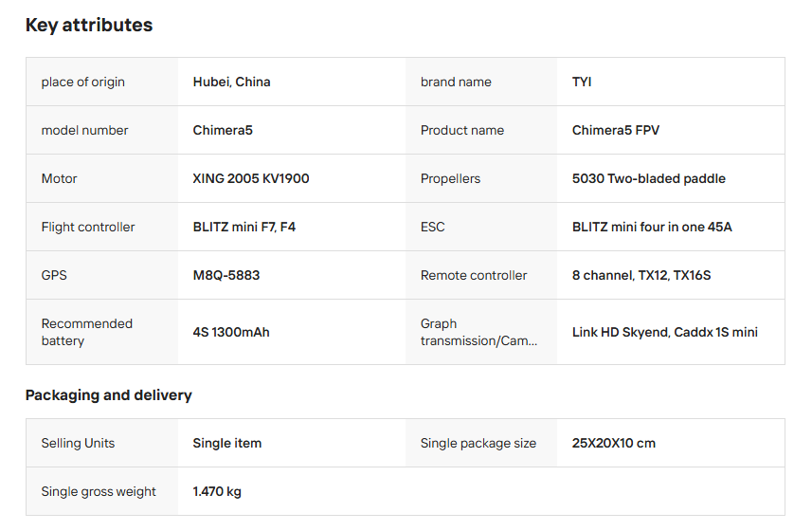The height and width of the screenshot is (531, 812).
Task: Click the Packaging and delivery heading
Action: click(109, 395)
